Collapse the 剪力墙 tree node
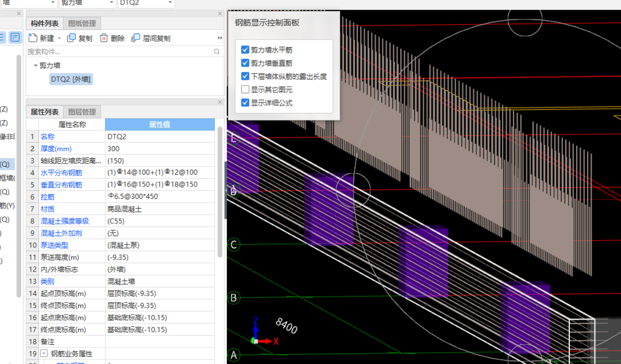 pyautogui.click(x=35, y=66)
